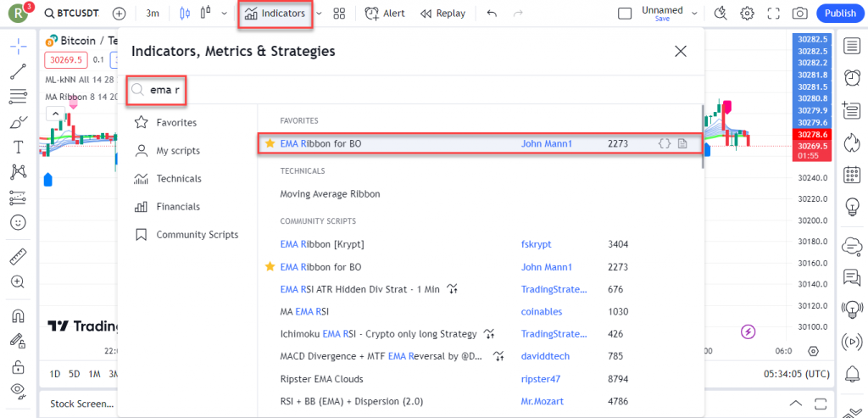Open chart settings gear icon
Image resolution: width=868 pixels, height=418 pixels.
coord(748,14)
